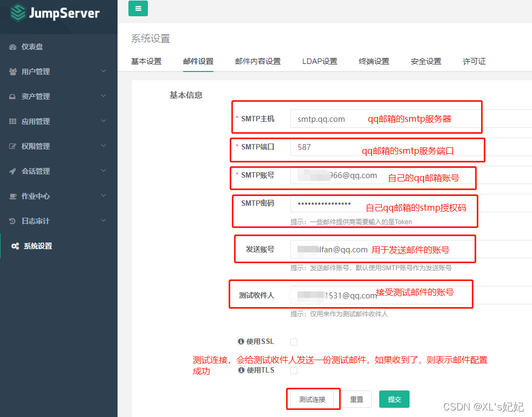This screenshot has height=417, width=532.
Task: Click the 会话管理 rocket icon
Action: [x=12, y=171]
